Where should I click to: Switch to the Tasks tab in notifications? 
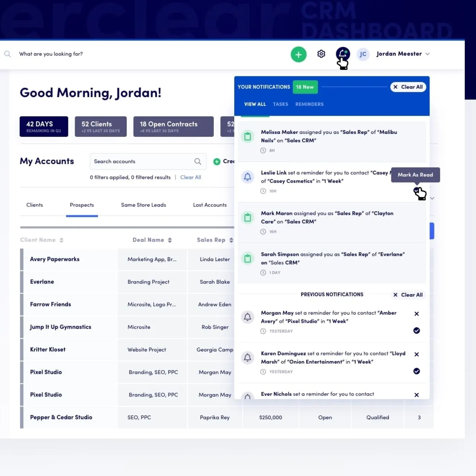coord(280,104)
